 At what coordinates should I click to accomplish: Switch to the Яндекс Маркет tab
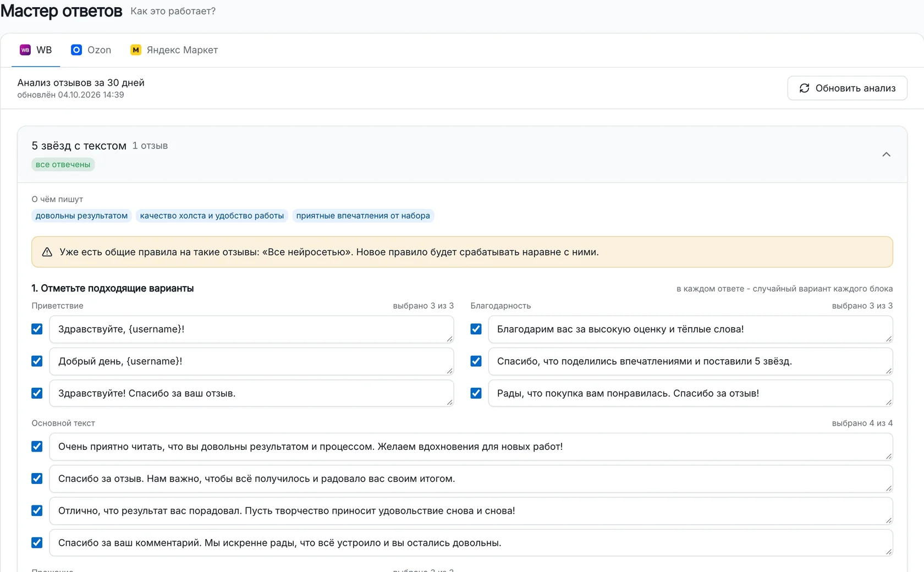coord(174,50)
